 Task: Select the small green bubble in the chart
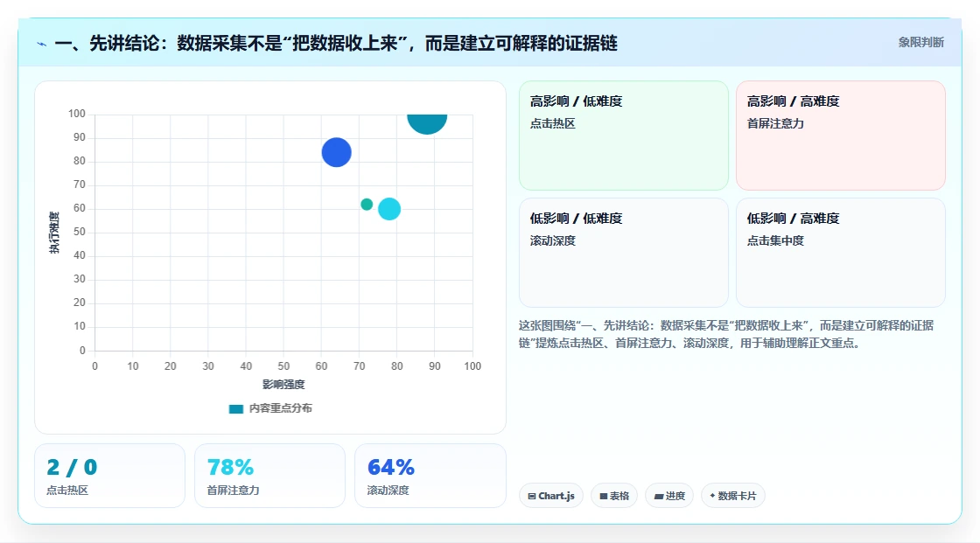(367, 205)
